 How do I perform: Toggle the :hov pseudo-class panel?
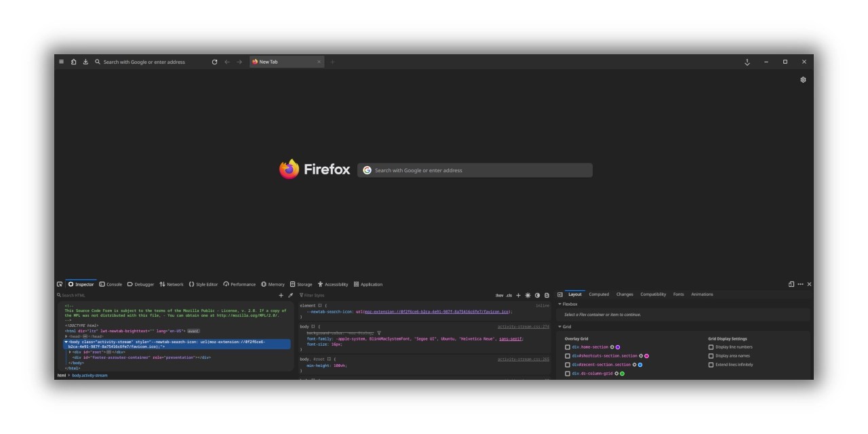(x=499, y=295)
